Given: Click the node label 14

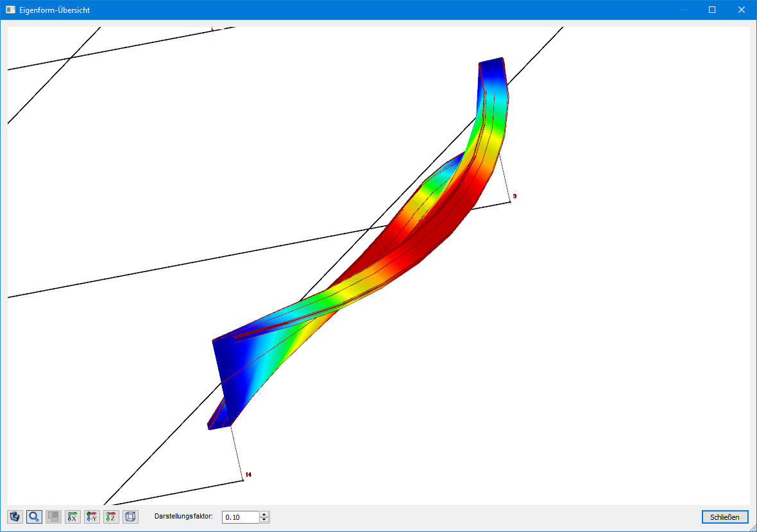Looking at the screenshot, I should (x=247, y=473).
